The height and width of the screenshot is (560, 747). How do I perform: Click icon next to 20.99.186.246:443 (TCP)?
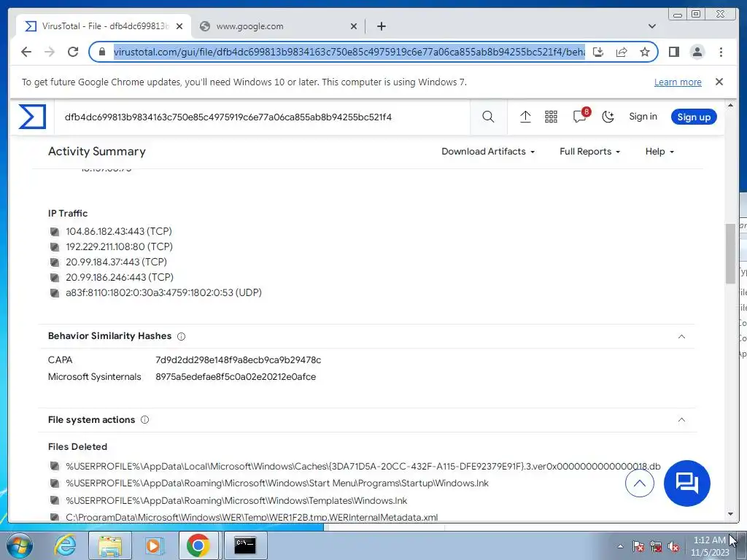pyautogui.click(x=55, y=277)
